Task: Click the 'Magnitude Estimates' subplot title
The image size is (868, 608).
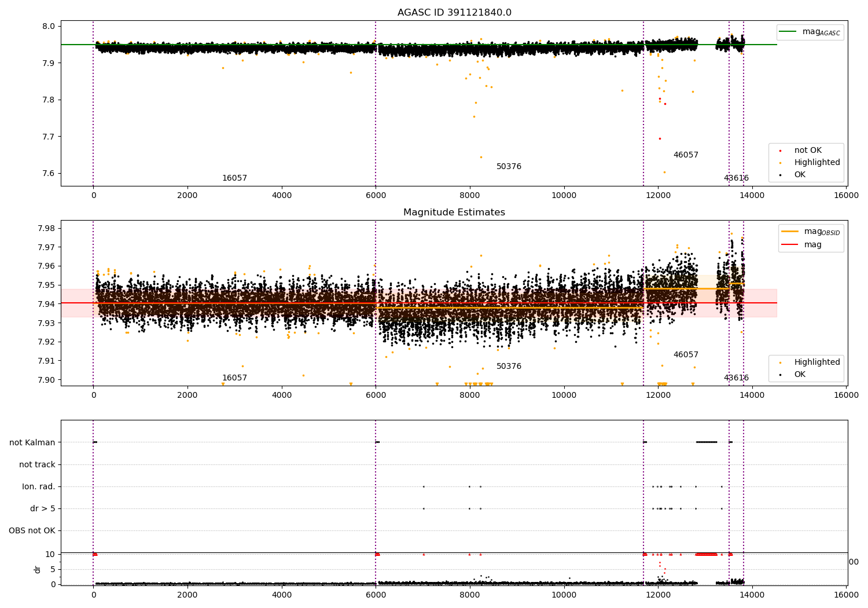Action: pos(454,213)
